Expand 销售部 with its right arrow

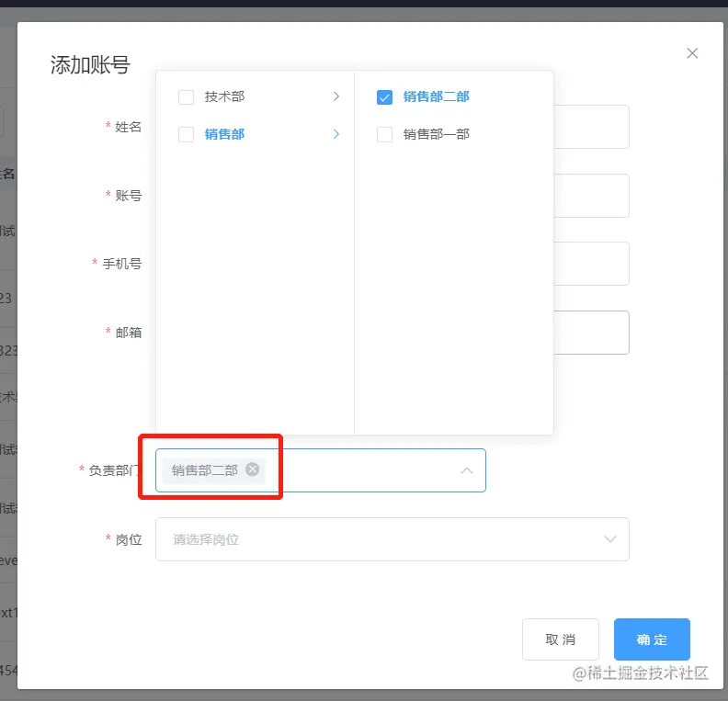(336, 134)
